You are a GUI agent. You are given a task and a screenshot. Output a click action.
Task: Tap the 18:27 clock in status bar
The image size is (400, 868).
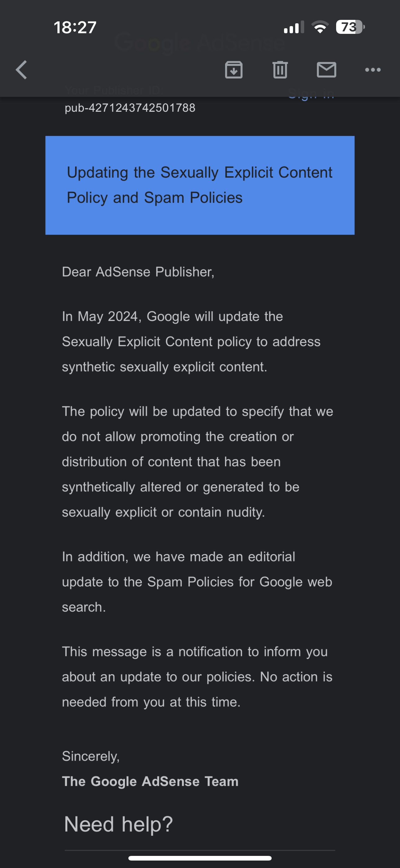[75, 27]
